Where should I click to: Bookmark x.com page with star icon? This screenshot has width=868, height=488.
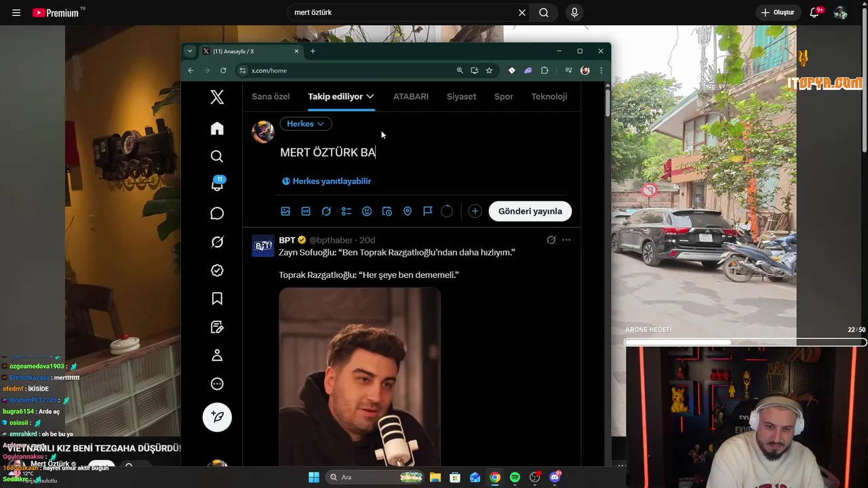coord(489,70)
